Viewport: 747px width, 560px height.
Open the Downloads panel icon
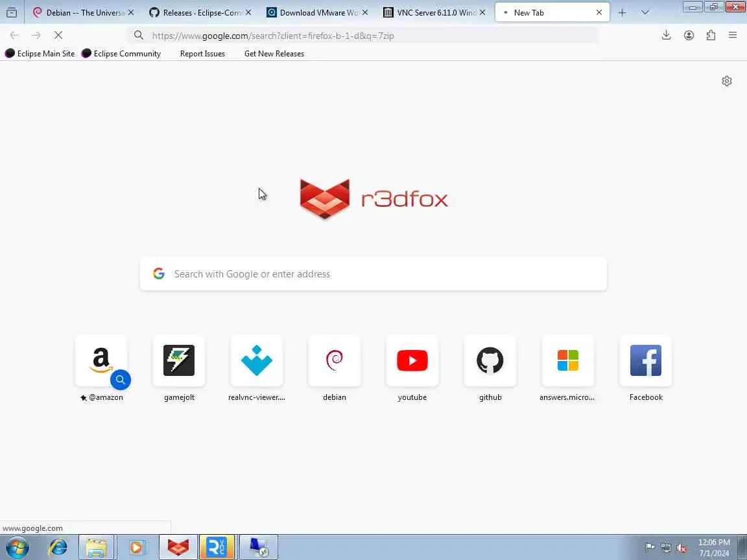click(x=667, y=35)
